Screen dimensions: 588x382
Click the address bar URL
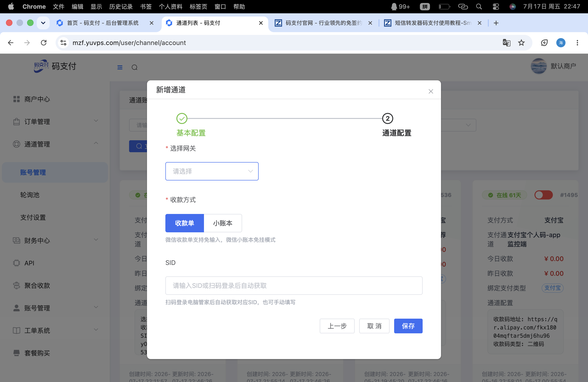click(x=129, y=43)
